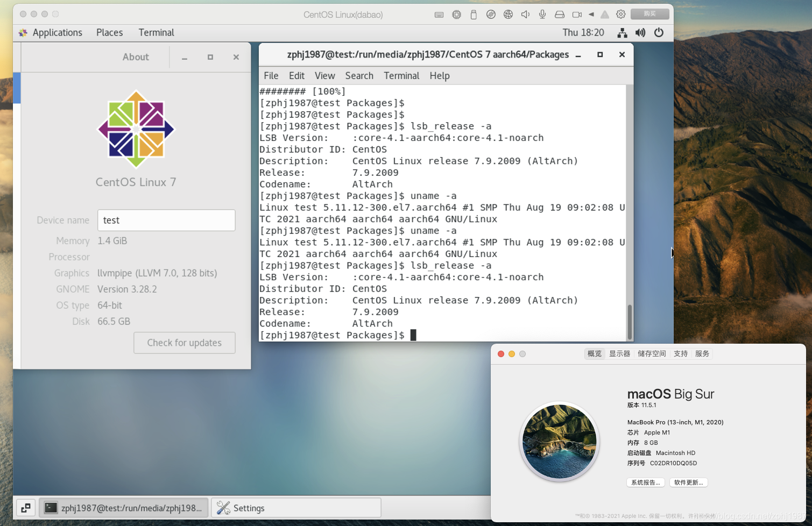812x526 pixels.
Task: Minimize macOS About window yellow button
Action: (x=512, y=354)
